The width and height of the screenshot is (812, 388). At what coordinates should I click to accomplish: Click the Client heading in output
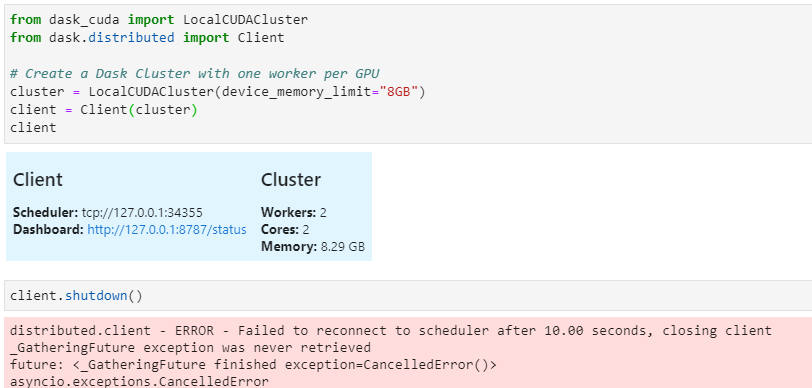(x=38, y=180)
